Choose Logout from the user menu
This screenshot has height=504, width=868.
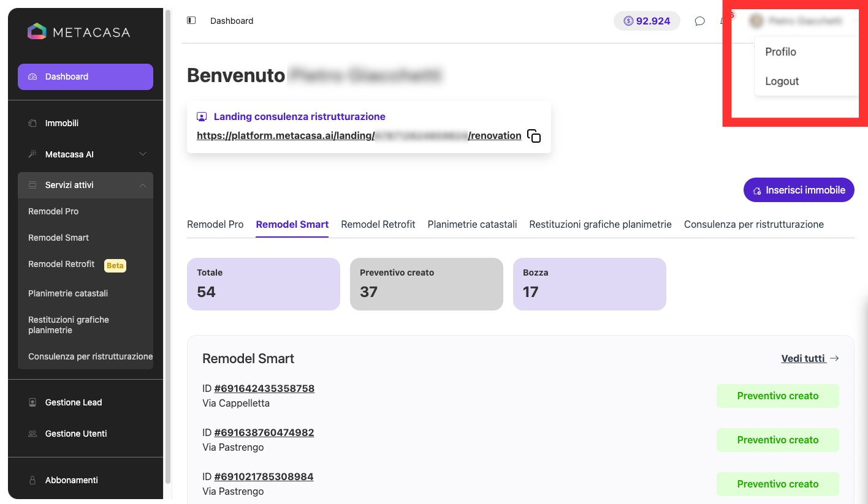782,81
